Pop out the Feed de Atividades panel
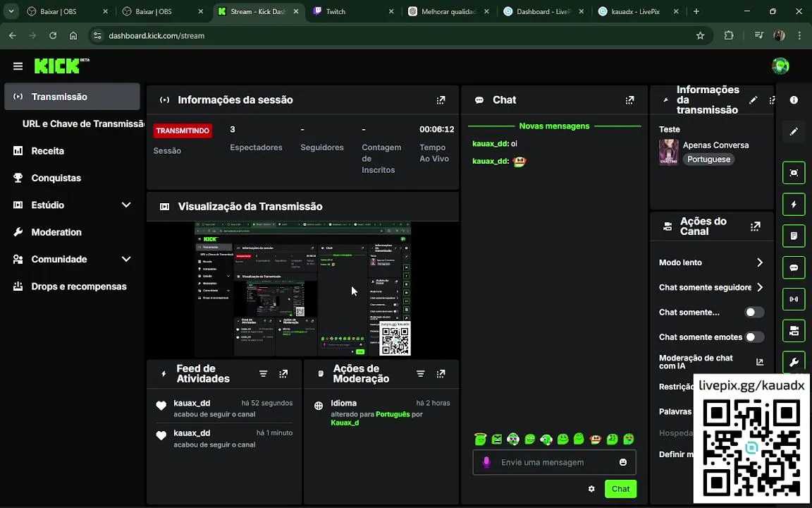 click(283, 374)
